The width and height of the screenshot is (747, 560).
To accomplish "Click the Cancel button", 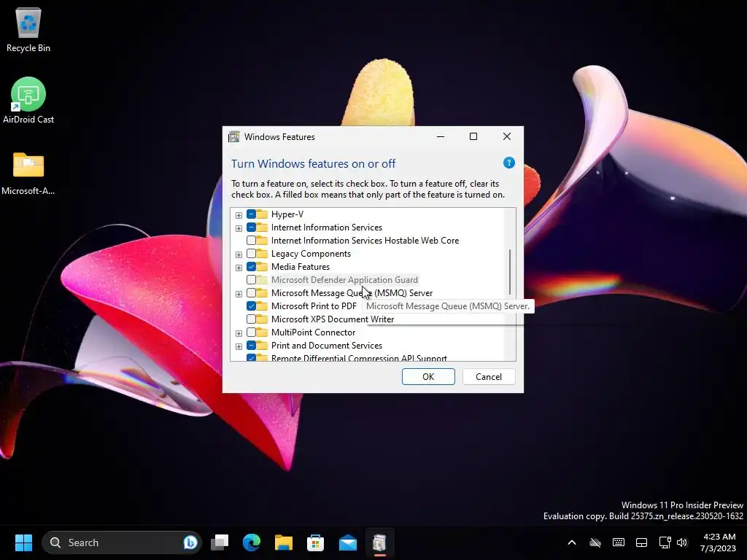I will 489,377.
